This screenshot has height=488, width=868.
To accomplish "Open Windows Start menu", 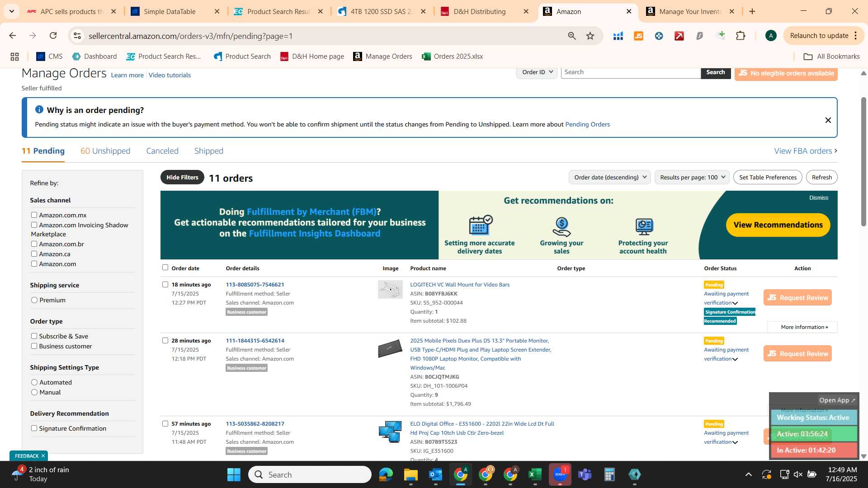I will tap(234, 474).
